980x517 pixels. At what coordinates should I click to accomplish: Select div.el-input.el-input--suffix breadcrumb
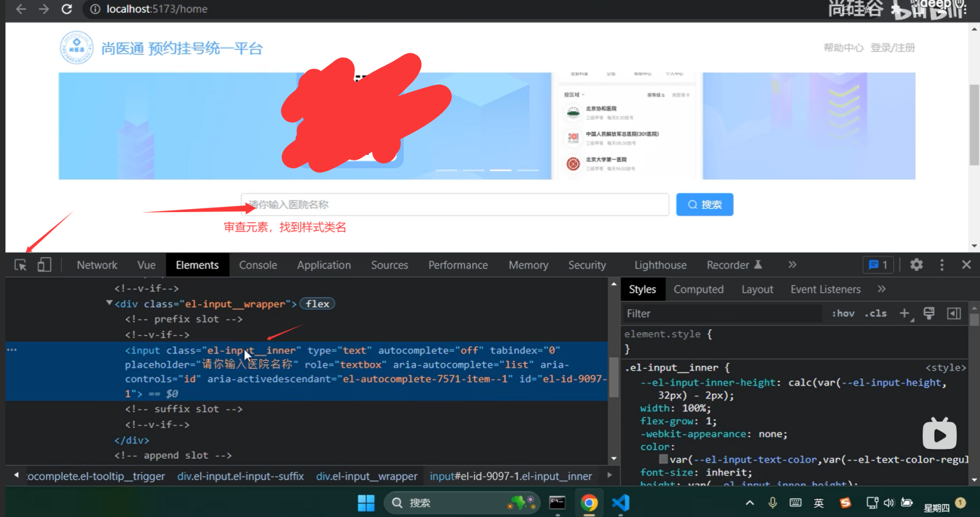pyautogui.click(x=240, y=476)
